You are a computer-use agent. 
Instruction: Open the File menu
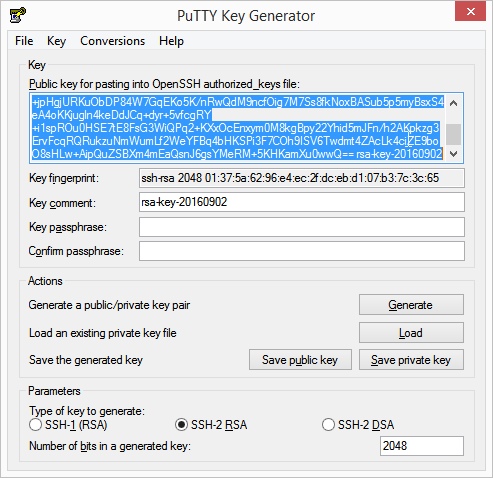(24, 41)
